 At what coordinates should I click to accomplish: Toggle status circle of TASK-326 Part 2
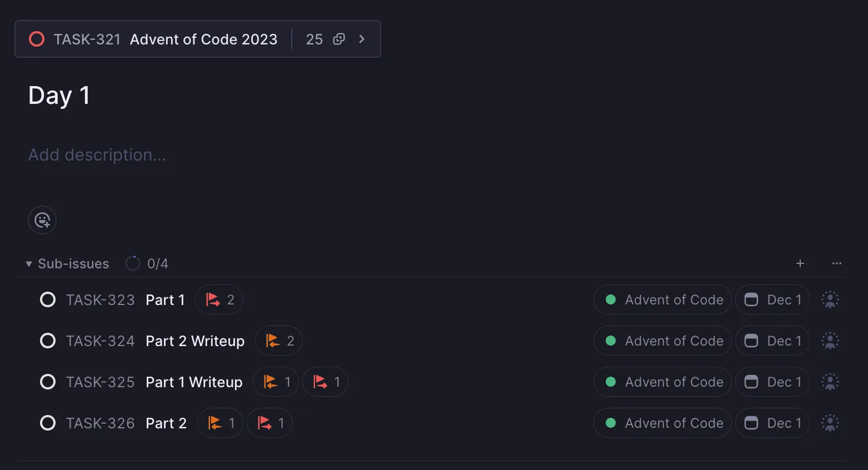coord(48,423)
